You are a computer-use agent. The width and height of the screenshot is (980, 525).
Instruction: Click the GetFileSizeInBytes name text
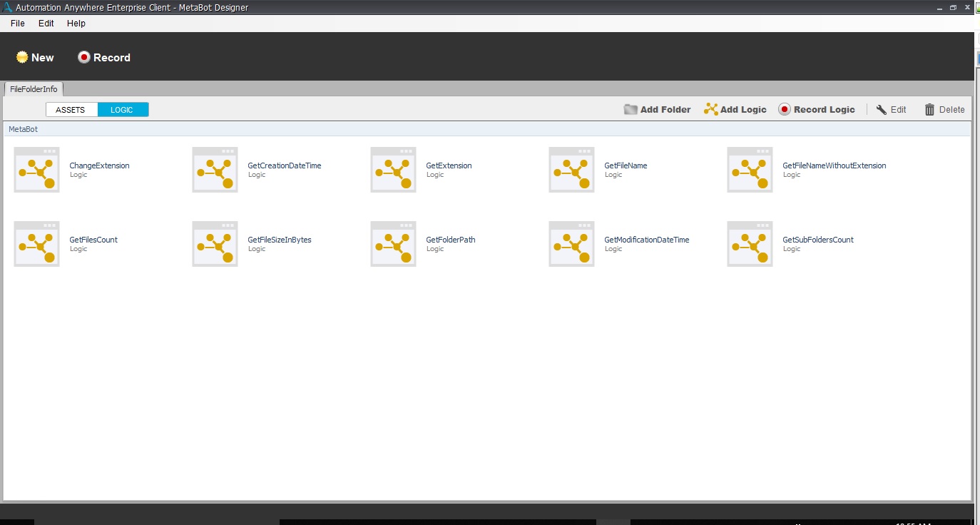pos(280,240)
